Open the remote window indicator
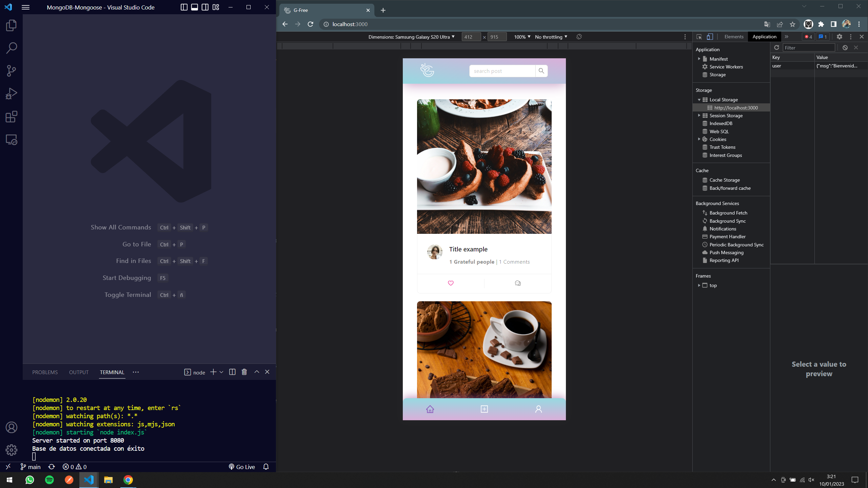Screen dimensions: 868x488 [8, 467]
